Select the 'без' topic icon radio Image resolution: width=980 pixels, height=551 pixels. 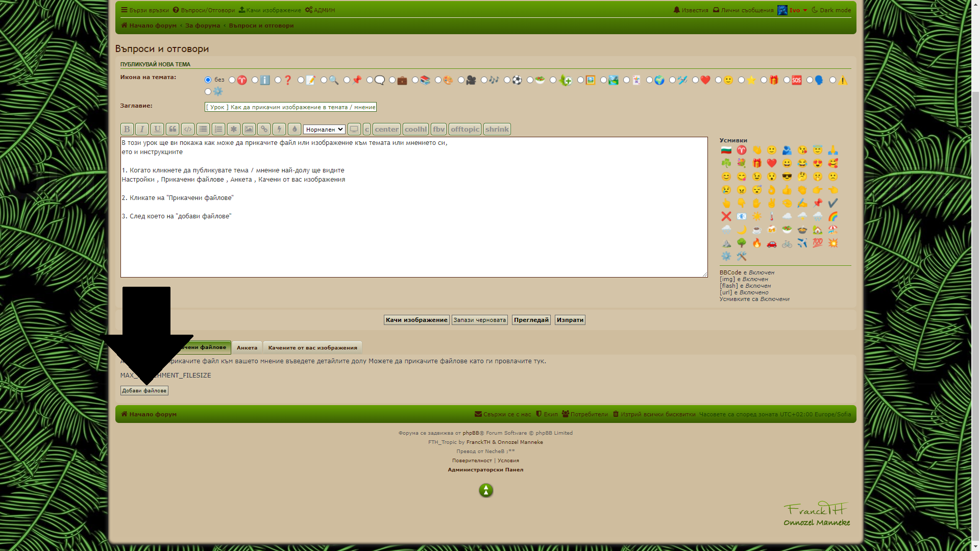point(208,80)
